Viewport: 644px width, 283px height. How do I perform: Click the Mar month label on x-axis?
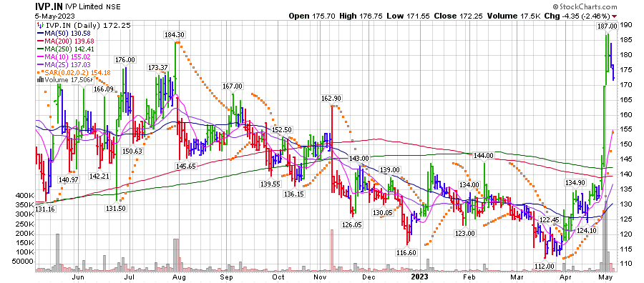(x=517, y=277)
